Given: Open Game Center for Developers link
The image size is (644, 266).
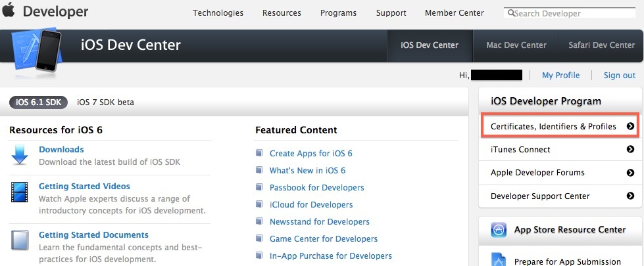Looking at the screenshot, I should (x=323, y=239).
